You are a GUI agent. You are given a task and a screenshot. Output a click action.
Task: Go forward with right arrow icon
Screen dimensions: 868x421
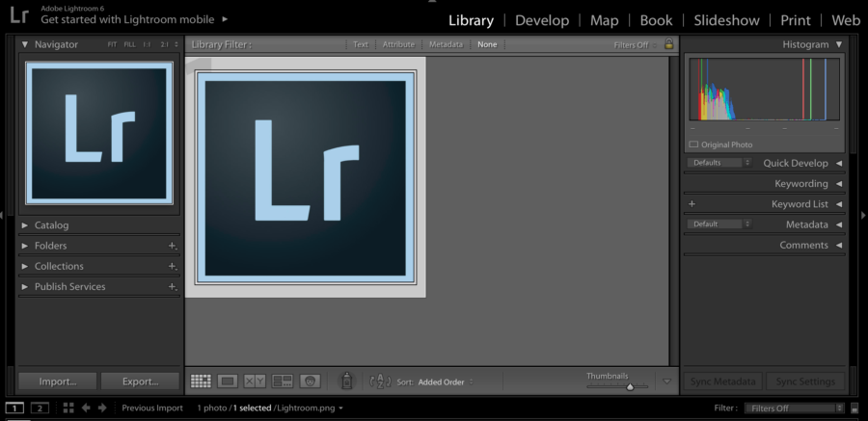(102, 408)
